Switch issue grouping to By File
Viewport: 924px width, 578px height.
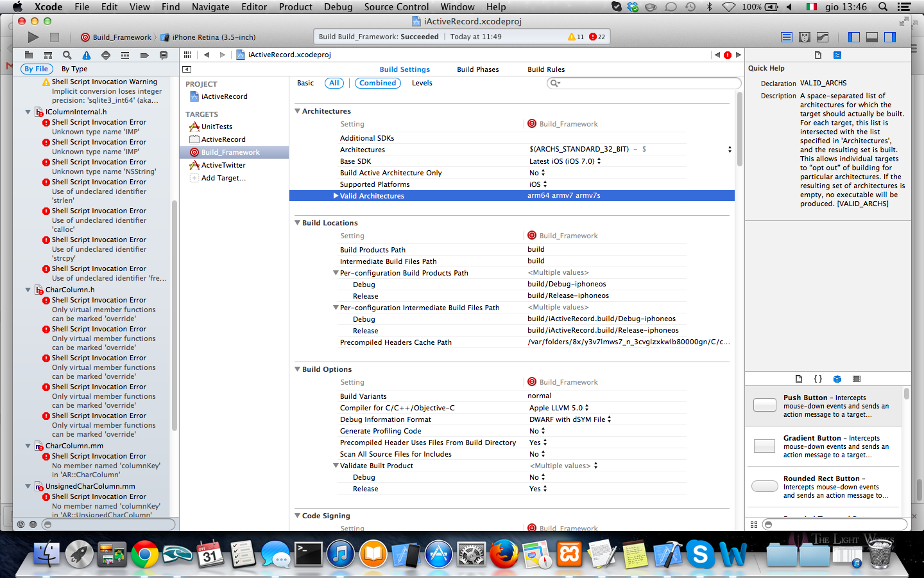[37, 69]
